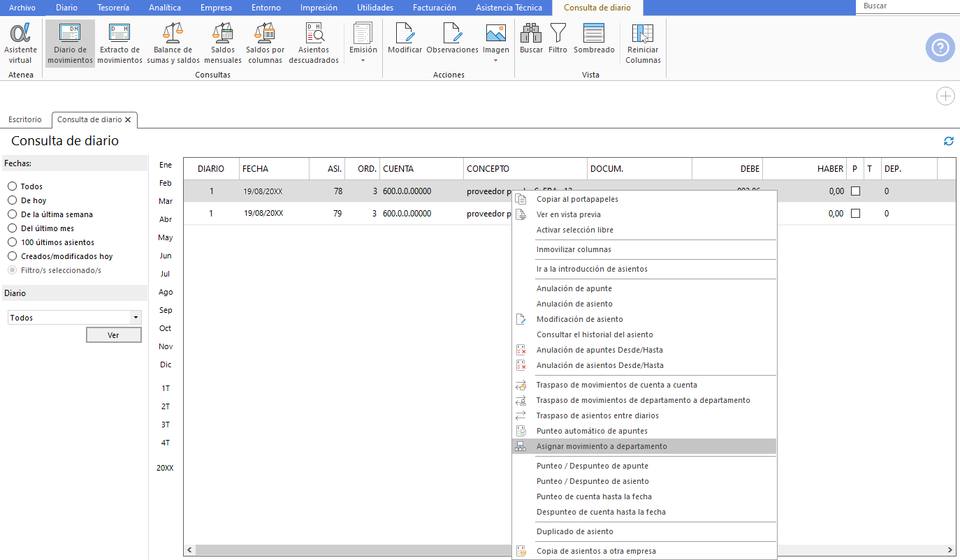Screen dimensions: 960x560
Task: Filter by month Dic
Action: pos(166,364)
